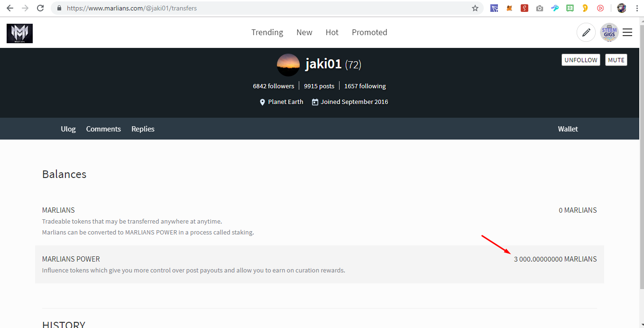
Task: Click the 0 MARLIANS balance
Action: pos(578,210)
